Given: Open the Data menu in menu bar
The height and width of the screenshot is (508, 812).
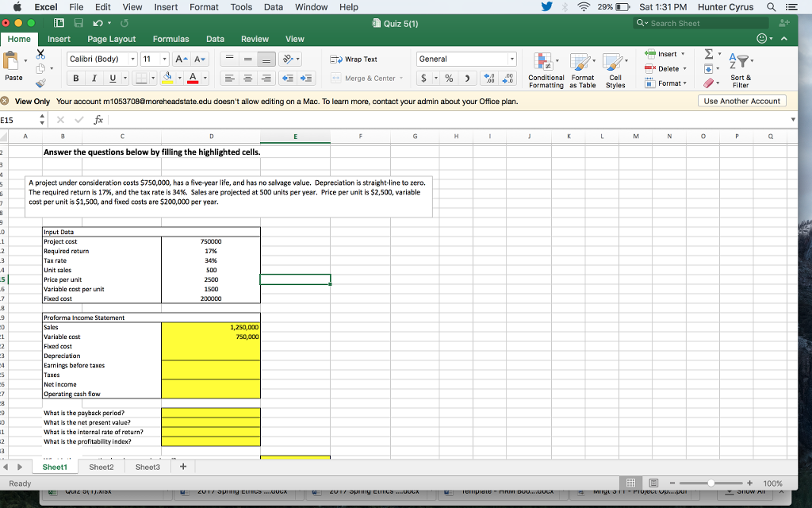Looking at the screenshot, I should (x=273, y=6).
